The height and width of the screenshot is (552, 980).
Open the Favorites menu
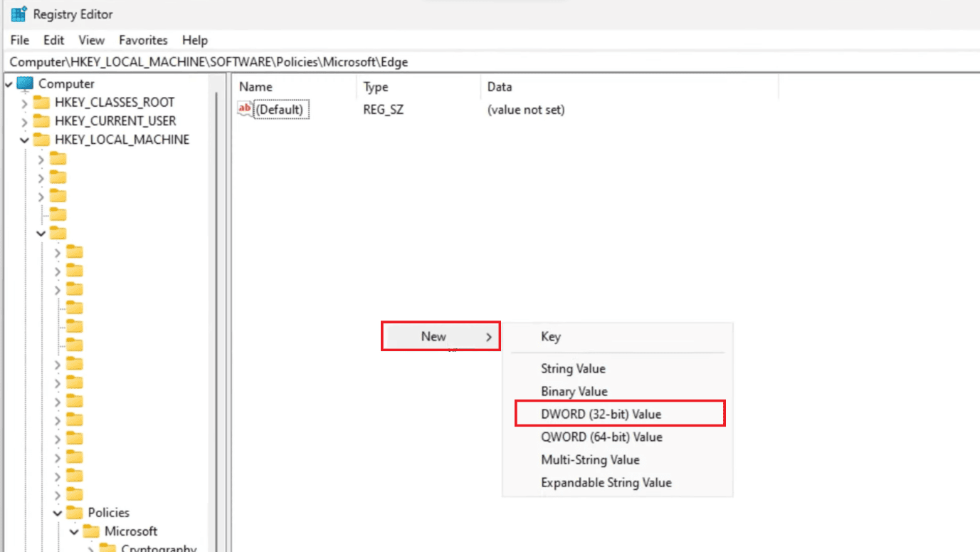[x=143, y=40]
